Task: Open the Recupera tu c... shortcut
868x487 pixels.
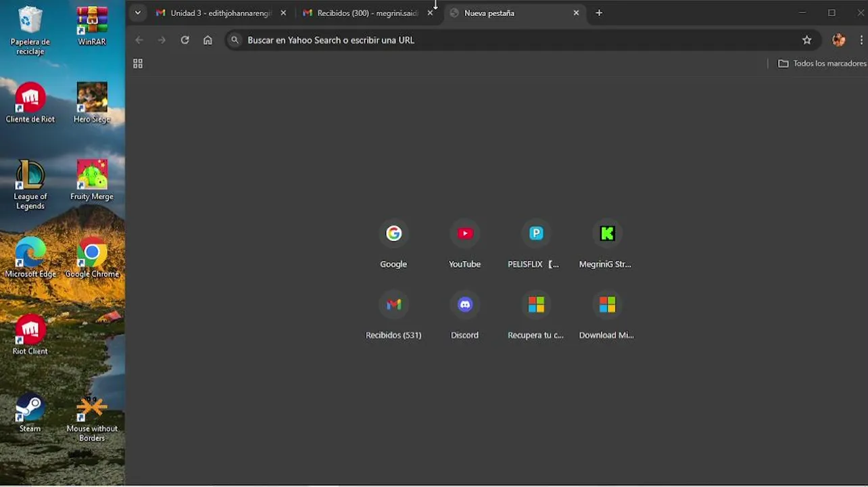Action: pyautogui.click(x=535, y=316)
